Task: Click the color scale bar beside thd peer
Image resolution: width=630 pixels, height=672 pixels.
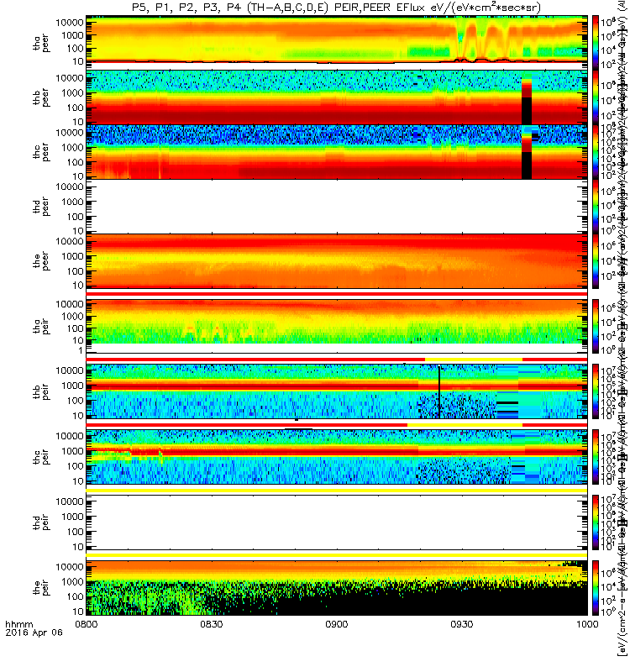Action: (x=596, y=207)
